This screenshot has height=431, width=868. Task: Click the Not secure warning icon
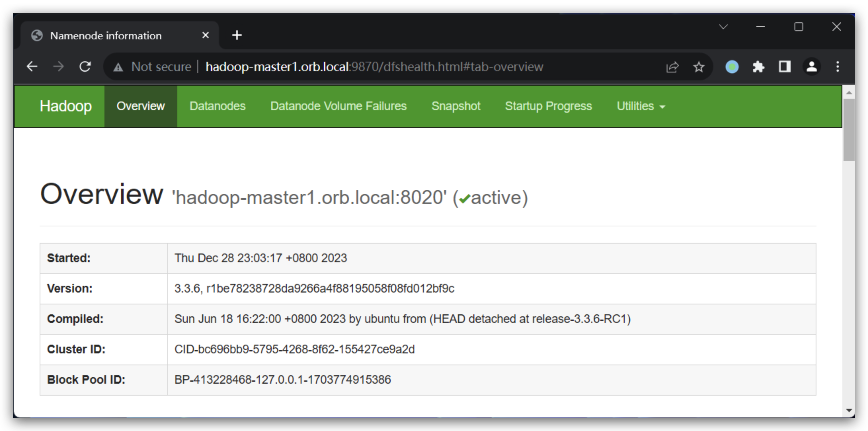click(x=118, y=67)
